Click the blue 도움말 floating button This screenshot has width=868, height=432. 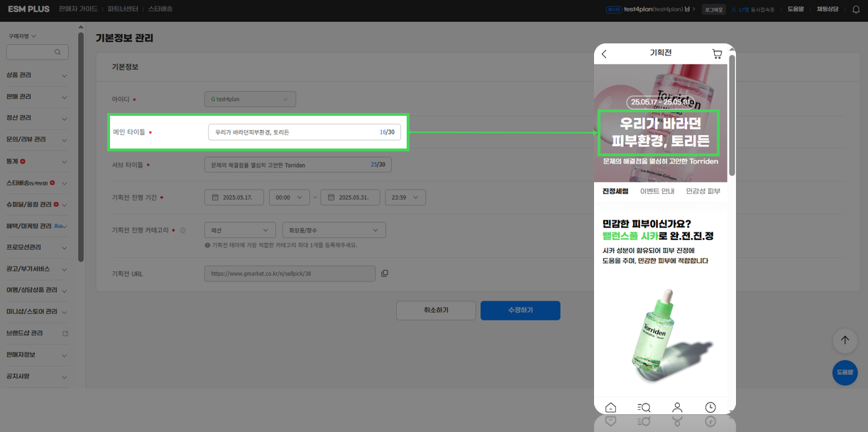[x=845, y=372]
